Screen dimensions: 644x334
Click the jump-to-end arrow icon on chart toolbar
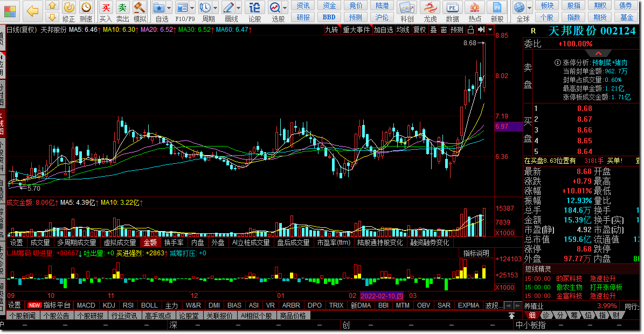pyautogui.click(x=481, y=30)
